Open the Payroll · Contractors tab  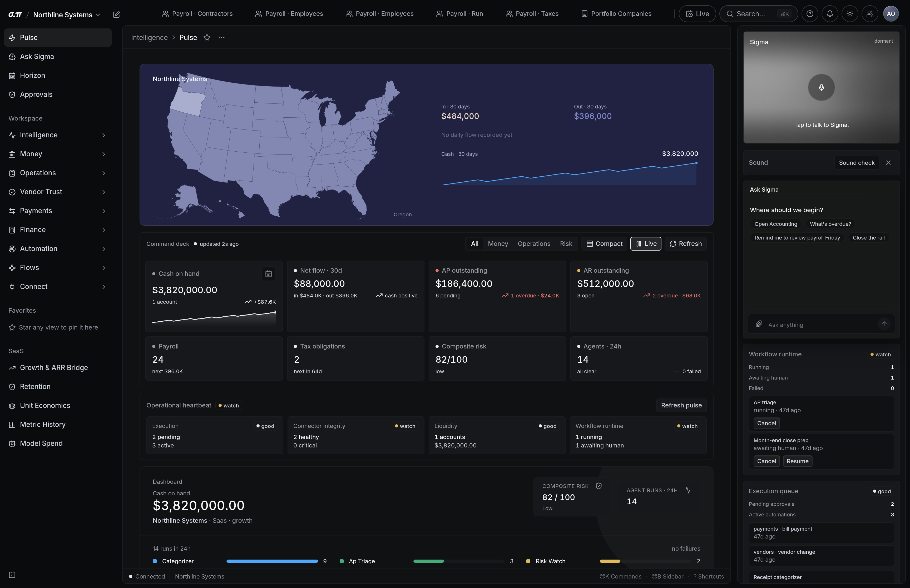click(197, 14)
